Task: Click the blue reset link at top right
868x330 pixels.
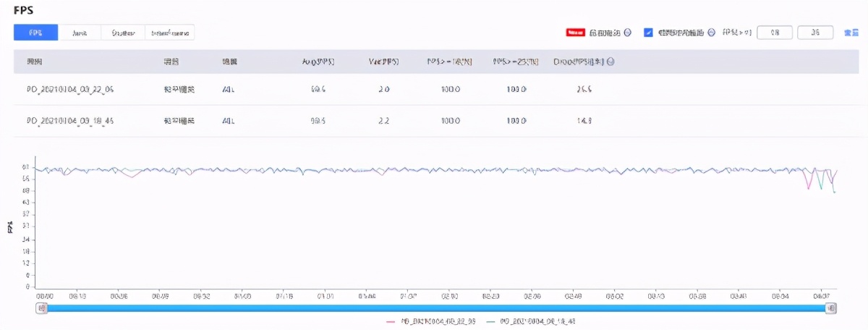Action: click(x=851, y=33)
